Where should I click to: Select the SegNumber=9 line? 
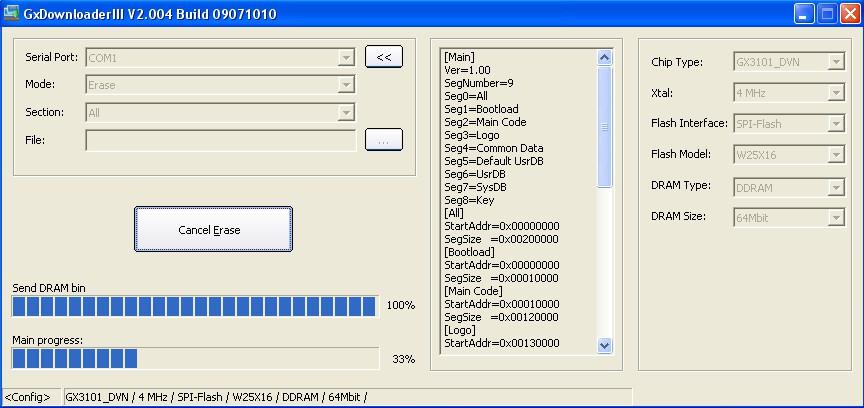coord(479,83)
